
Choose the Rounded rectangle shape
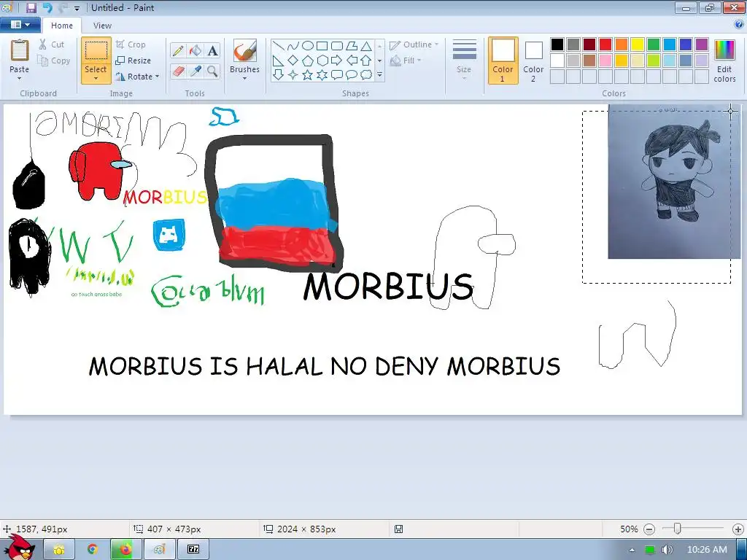pos(337,46)
